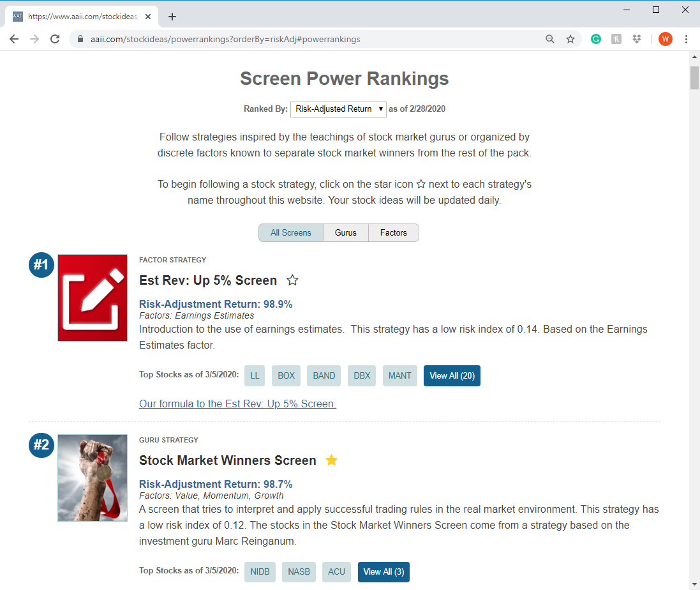Bookmark this page with the star icon

570,40
